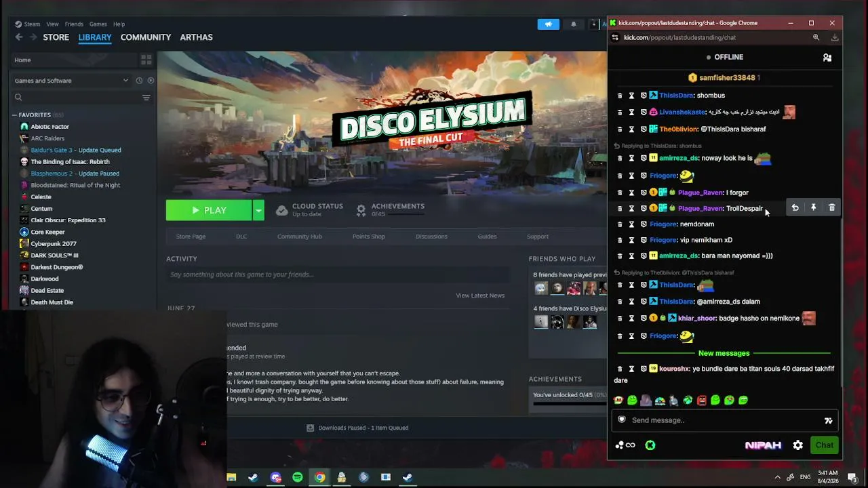
Task: Delete TrollDespair message via hover trash button
Action: (x=832, y=207)
